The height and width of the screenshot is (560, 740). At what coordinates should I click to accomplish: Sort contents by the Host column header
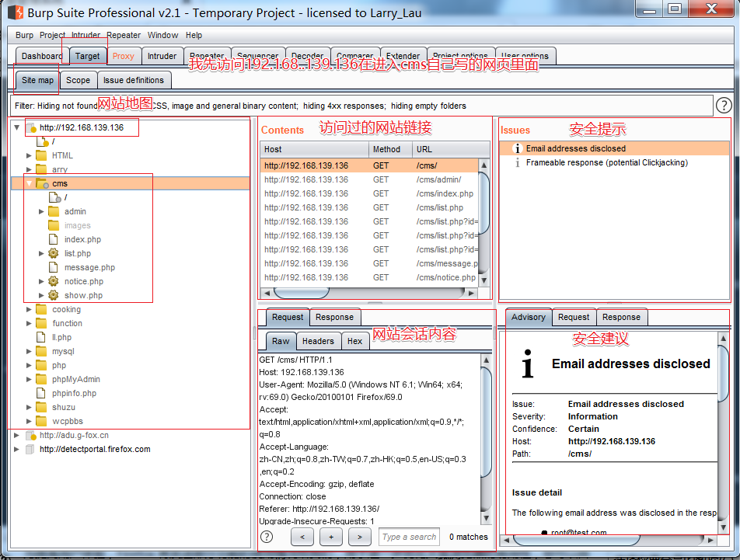pyautogui.click(x=314, y=149)
